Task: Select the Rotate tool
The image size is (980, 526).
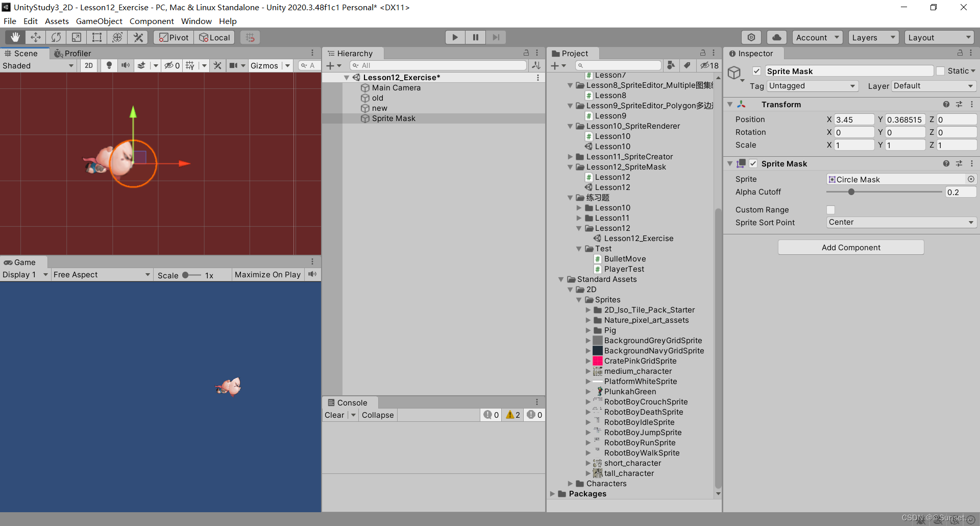Action: [56, 37]
